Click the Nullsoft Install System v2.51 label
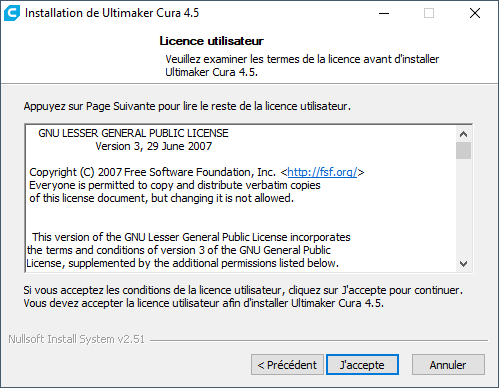Screen dimensions: 499x388 click(77, 339)
